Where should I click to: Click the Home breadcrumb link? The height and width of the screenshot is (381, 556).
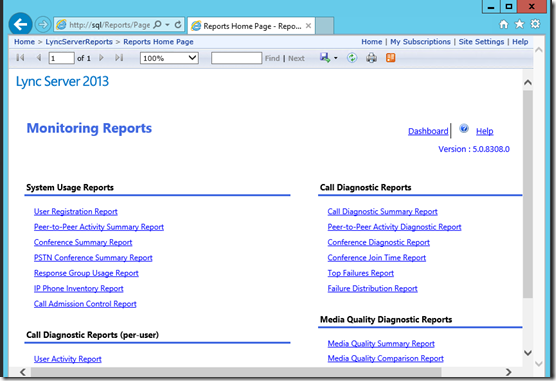coord(24,42)
